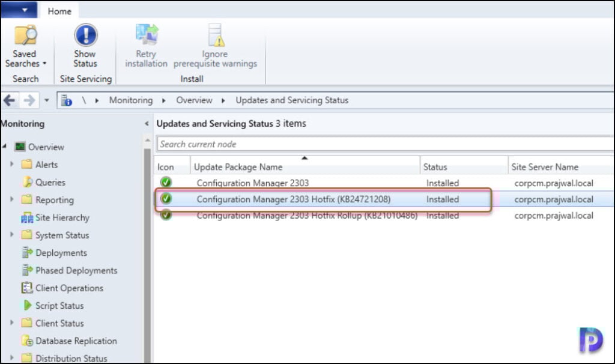Select Hotfix Rollup (KB21010486) package name
The image size is (615, 364).
coord(307,216)
